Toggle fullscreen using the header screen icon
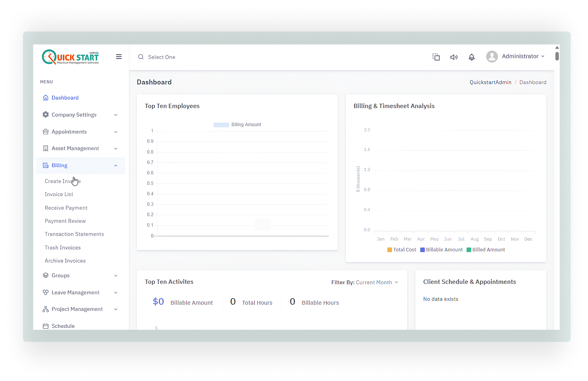588x381 pixels. tap(436, 57)
